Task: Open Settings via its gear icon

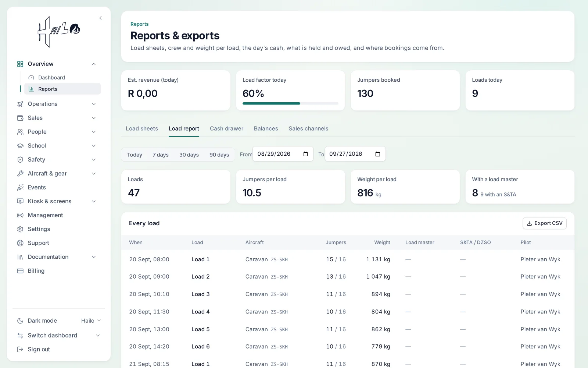Action: 20,229
